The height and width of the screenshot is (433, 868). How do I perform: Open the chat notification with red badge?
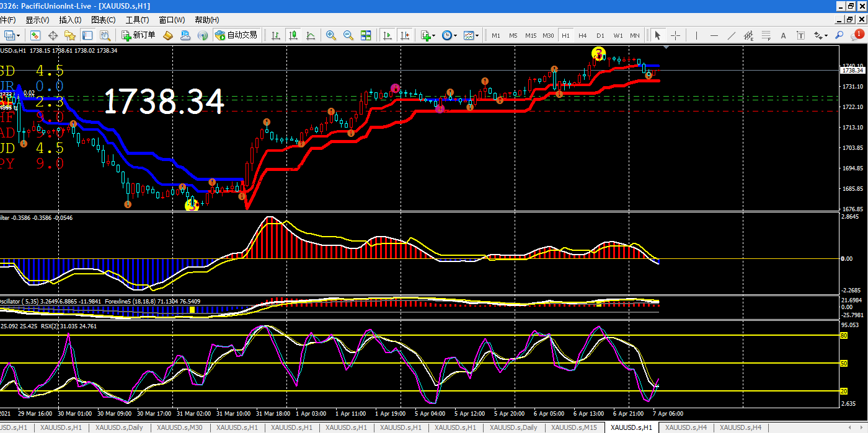coord(856,35)
